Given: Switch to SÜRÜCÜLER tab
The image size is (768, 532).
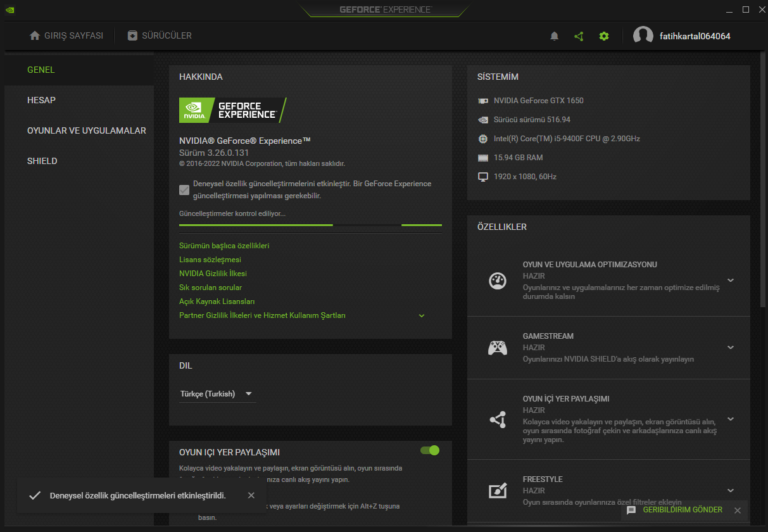Looking at the screenshot, I should click(159, 35).
